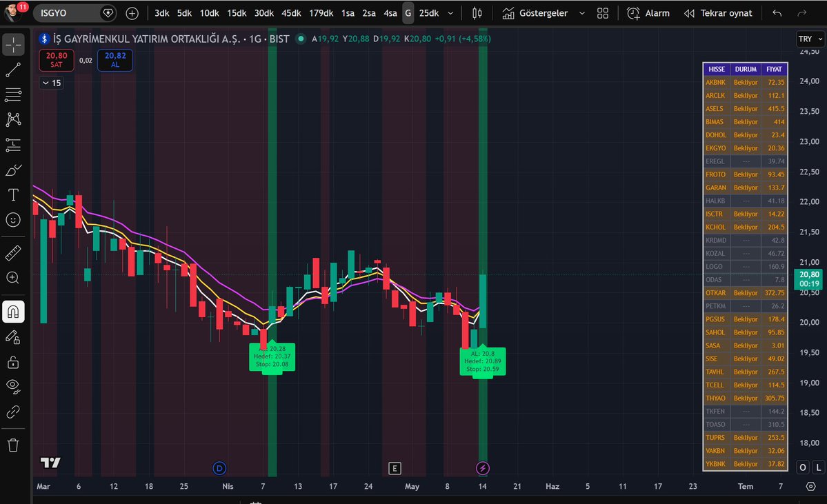
Task: Select the ruler measure tool
Action: (13, 253)
